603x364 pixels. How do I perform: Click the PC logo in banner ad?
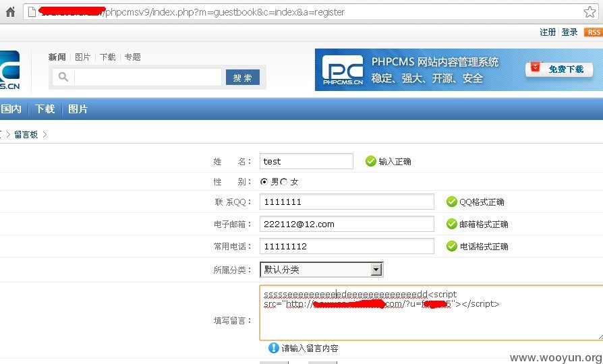(342, 70)
